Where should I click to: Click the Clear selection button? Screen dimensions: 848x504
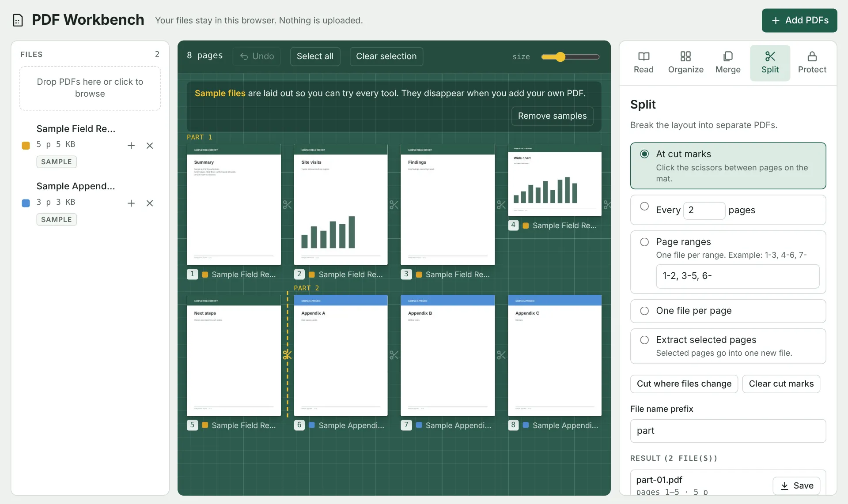(386, 56)
